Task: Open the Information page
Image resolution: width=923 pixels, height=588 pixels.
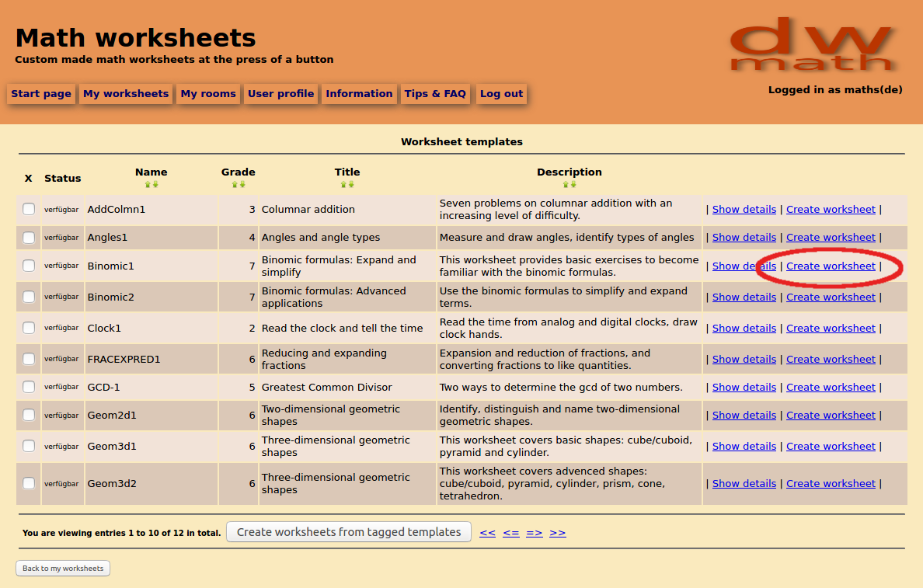Action: pos(359,93)
